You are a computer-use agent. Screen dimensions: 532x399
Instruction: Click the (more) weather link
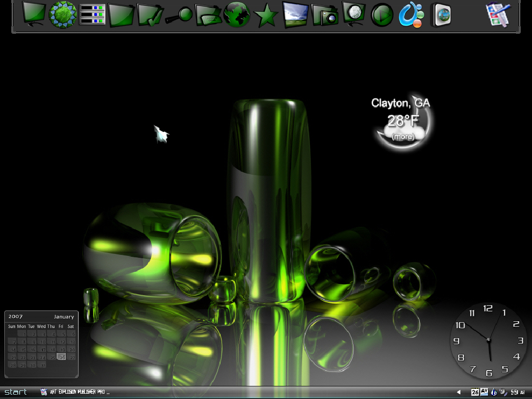pos(403,137)
